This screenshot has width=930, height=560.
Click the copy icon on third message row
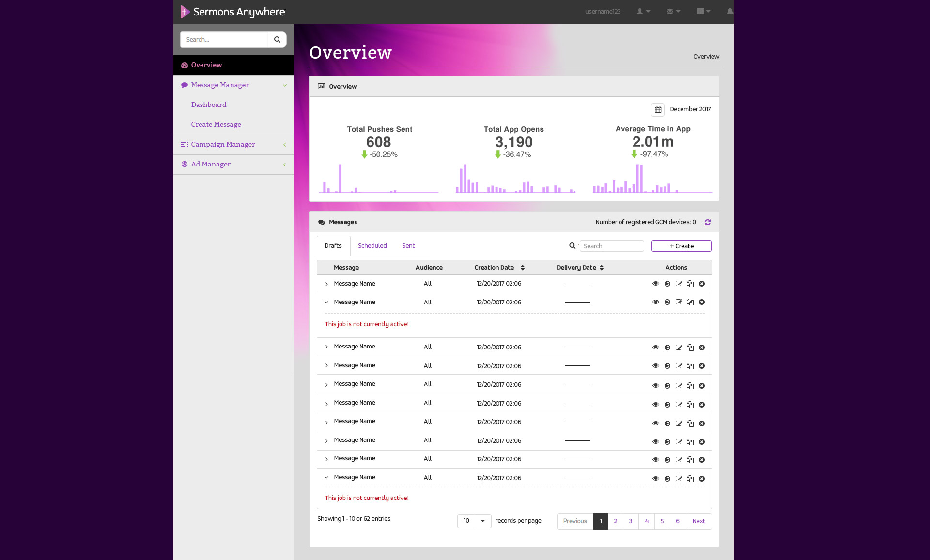690,347
